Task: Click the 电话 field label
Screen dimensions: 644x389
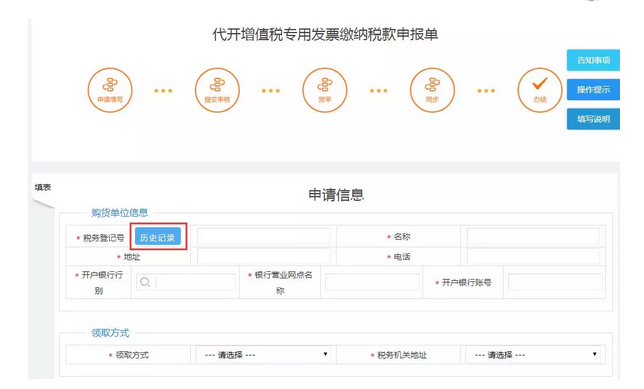Action: [x=402, y=257]
